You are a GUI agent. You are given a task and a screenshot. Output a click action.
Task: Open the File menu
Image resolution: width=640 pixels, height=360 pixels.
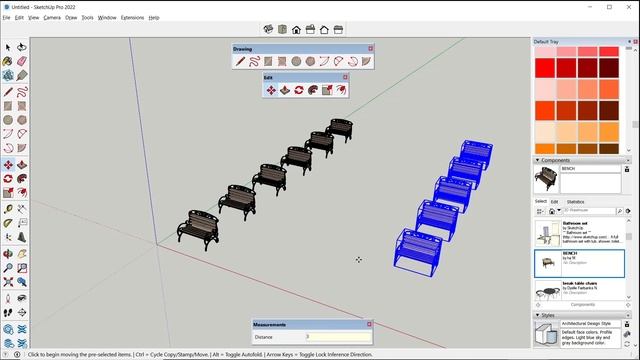click(x=6, y=18)
